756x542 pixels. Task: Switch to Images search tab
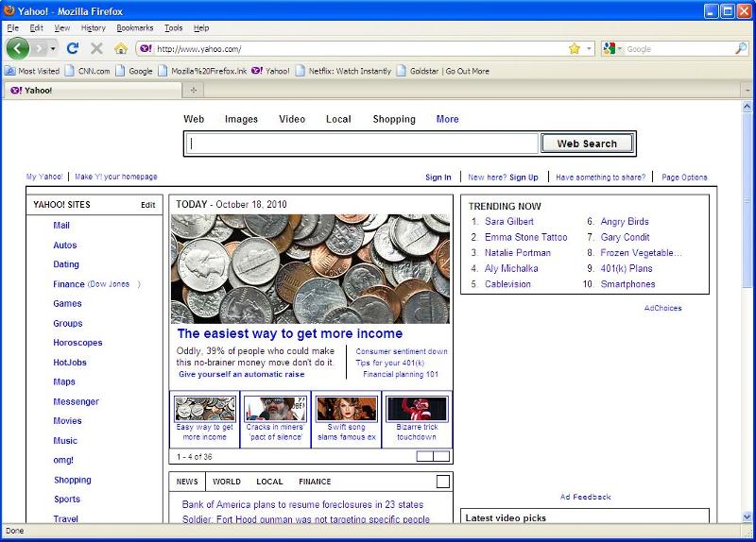point(241,119)
